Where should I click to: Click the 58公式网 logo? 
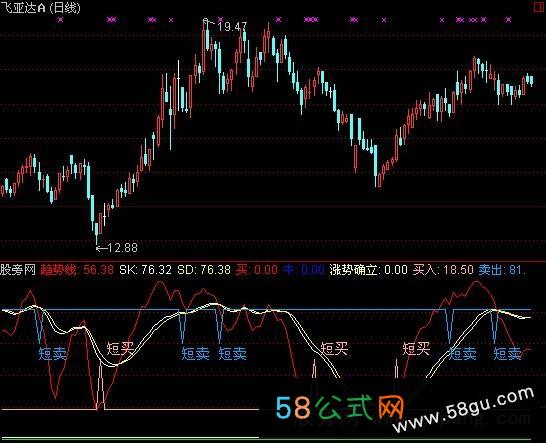click(340, 407)
